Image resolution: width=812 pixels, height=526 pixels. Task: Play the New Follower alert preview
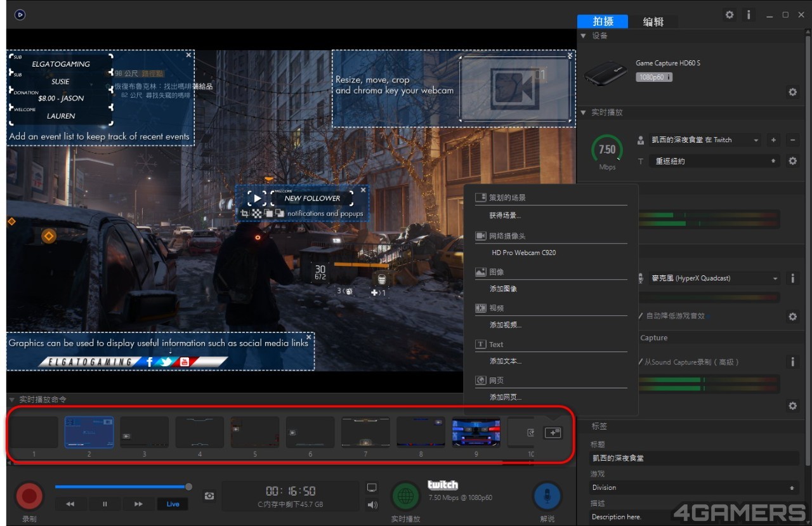click(257, 198)
